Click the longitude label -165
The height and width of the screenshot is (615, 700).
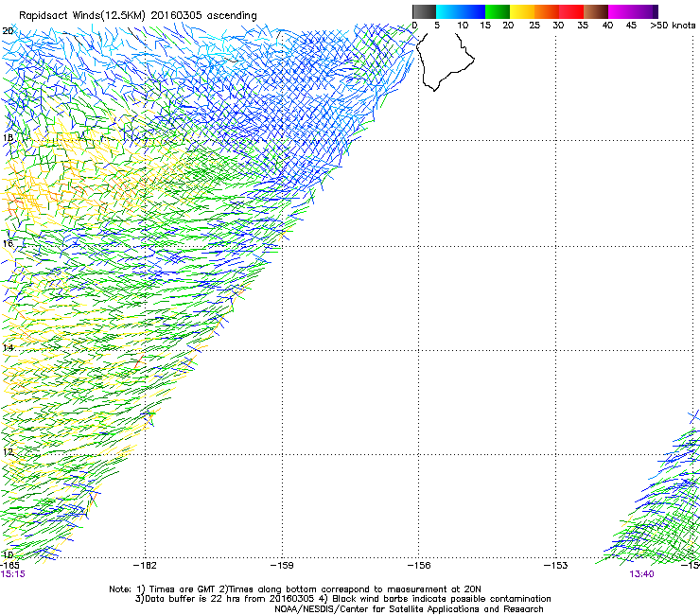pyautogui.click(x=9, y=566)
